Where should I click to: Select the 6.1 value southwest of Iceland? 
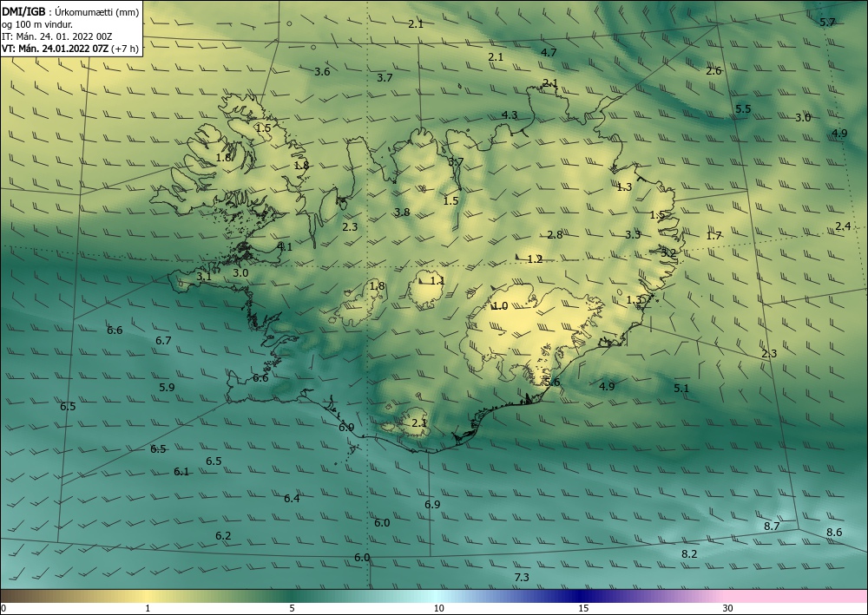point(181,472)
